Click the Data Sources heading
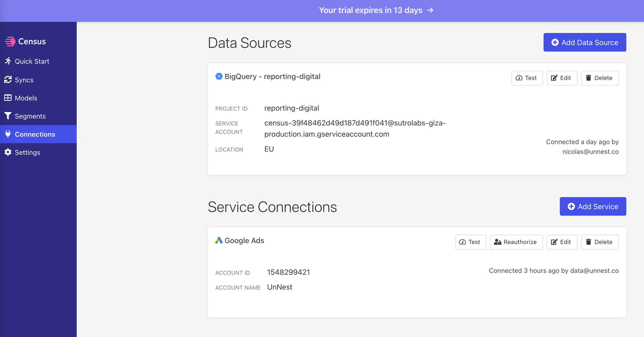The width and height of the screenshot is (644, 337). pyautogui.click(x=250, y=43)
